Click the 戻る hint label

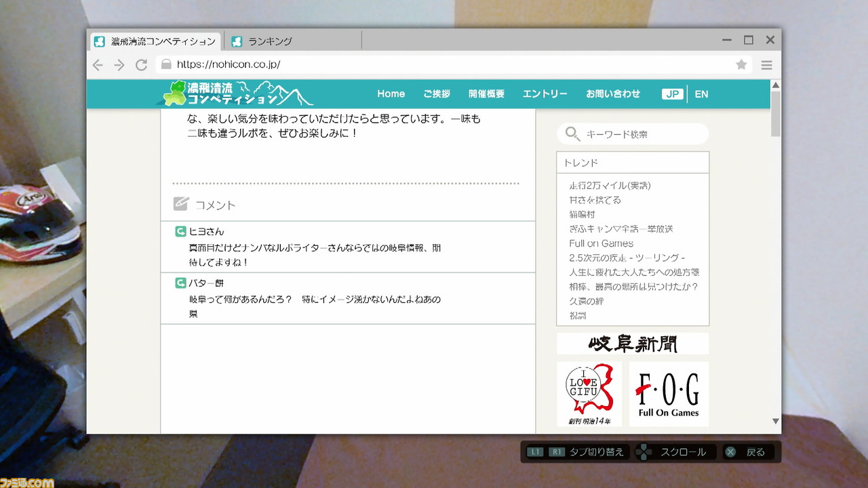tap(755, 452)
